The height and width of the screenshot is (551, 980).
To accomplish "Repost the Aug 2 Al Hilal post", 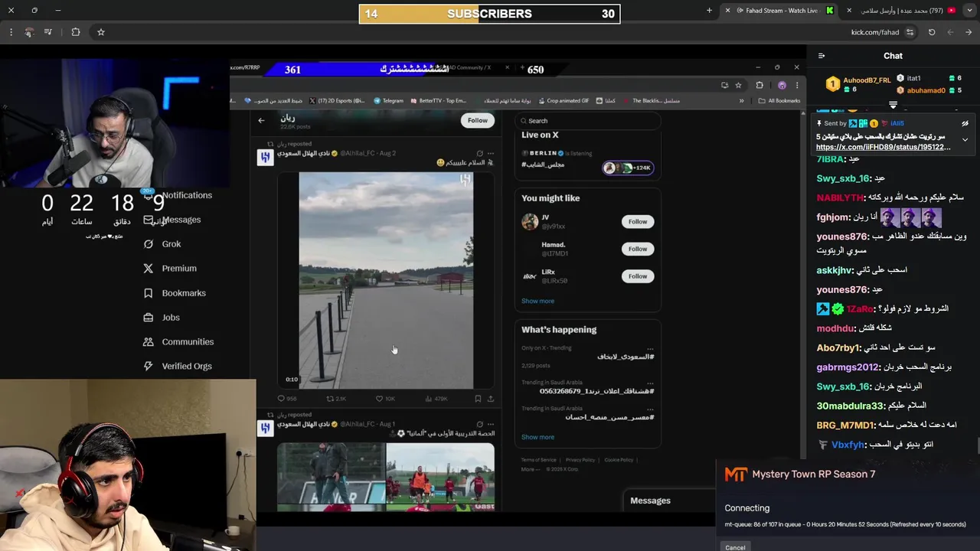I will coord(336,399).
